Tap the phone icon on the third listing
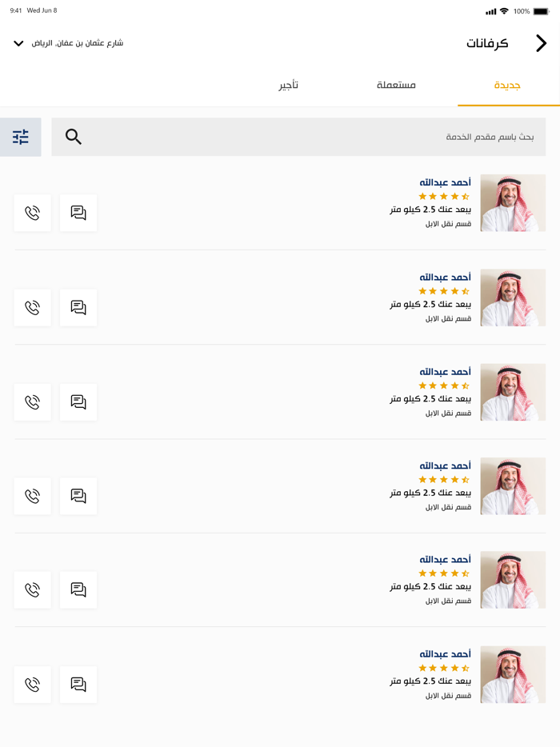 pos(32,401)
